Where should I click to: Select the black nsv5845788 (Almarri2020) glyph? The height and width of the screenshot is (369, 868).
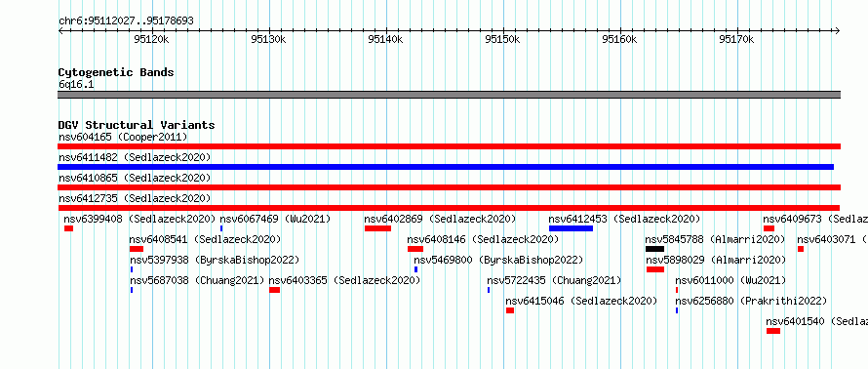click(x=654, y=249)
